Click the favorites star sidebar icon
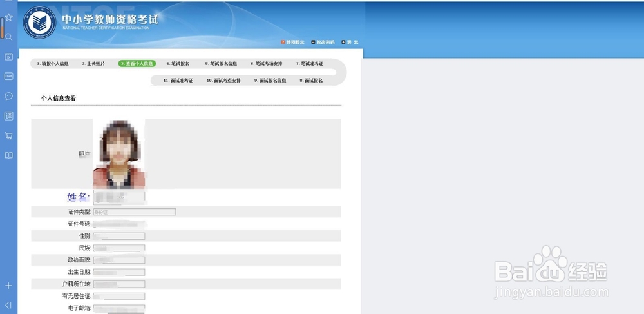 click(8, 17)
